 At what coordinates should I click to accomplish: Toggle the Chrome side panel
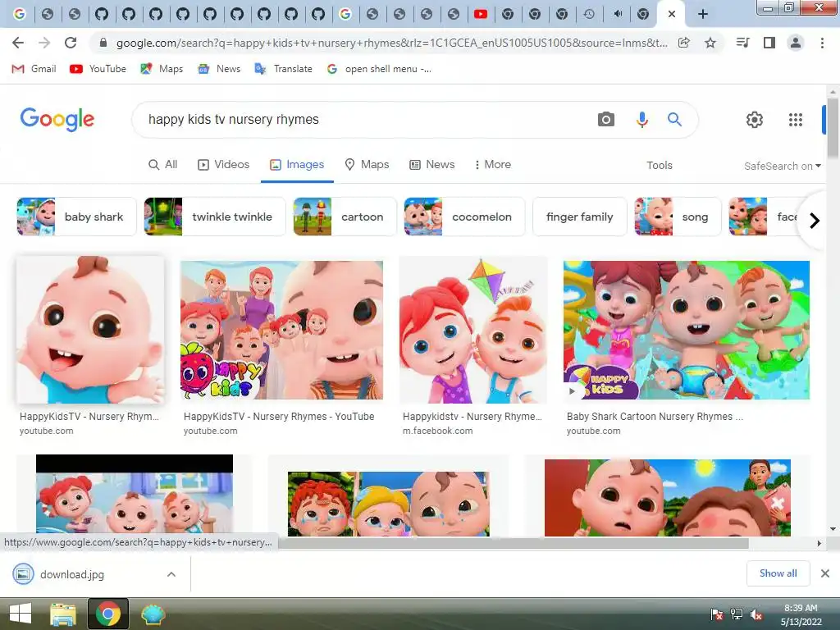click(x=769, y=43)
